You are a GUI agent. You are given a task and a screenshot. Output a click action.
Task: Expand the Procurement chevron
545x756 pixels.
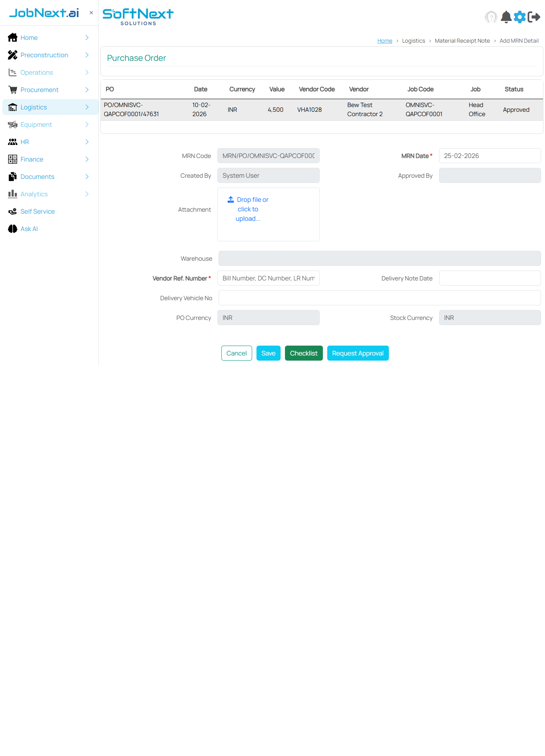(87, 90)
